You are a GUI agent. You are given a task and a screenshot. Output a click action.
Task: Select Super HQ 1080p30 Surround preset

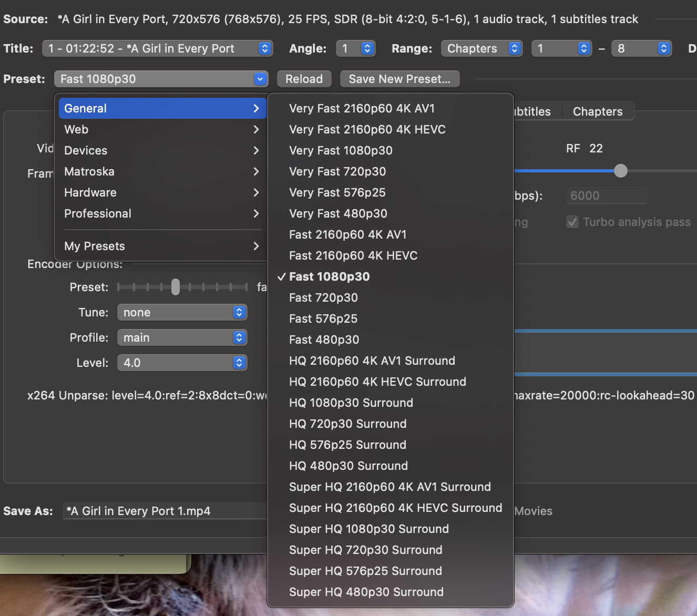coord(391,529)
